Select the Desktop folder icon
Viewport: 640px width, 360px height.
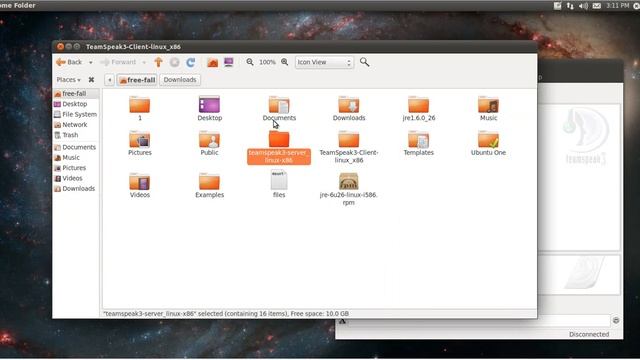[x=209, y=105]
